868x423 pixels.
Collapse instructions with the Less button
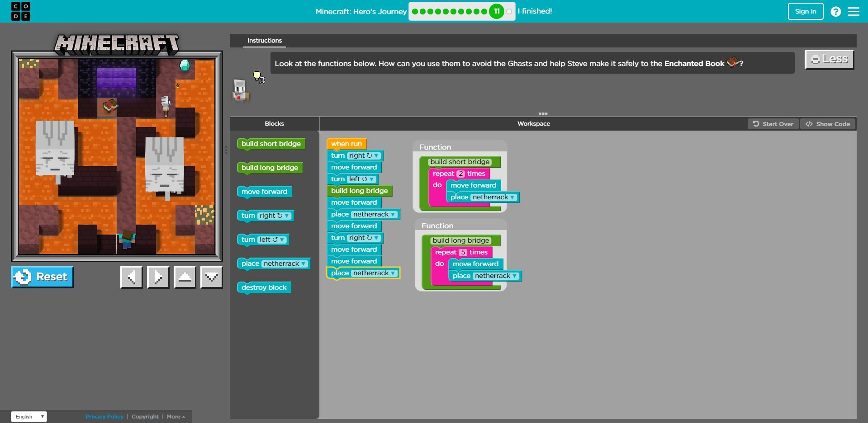click(829, 59)
